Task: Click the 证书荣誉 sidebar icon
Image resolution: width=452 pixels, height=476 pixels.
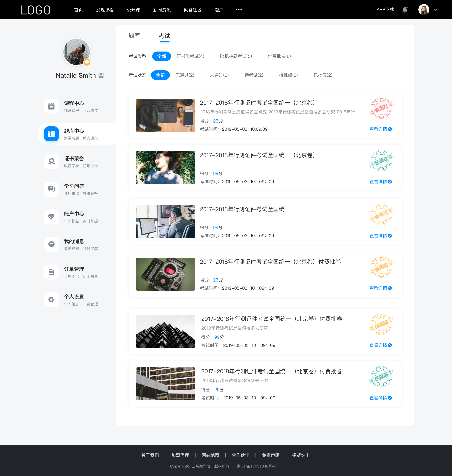Action: pos(51,162)
